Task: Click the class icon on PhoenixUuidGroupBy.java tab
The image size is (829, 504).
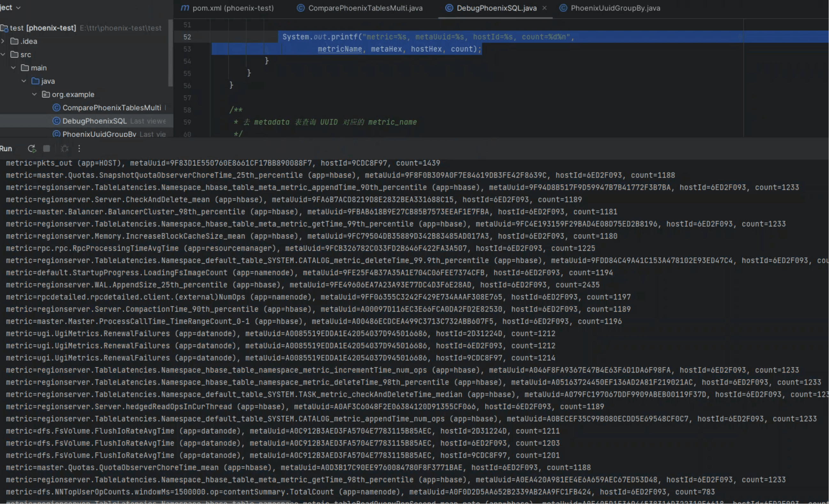Action: [x=563, y=8]
